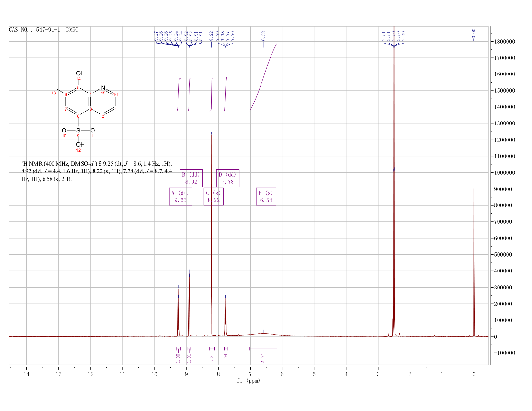This screenshot has width=532, height=411.
Task: Click the integral curve over the broad 6.58 peak
Action: tap(263, 77)
